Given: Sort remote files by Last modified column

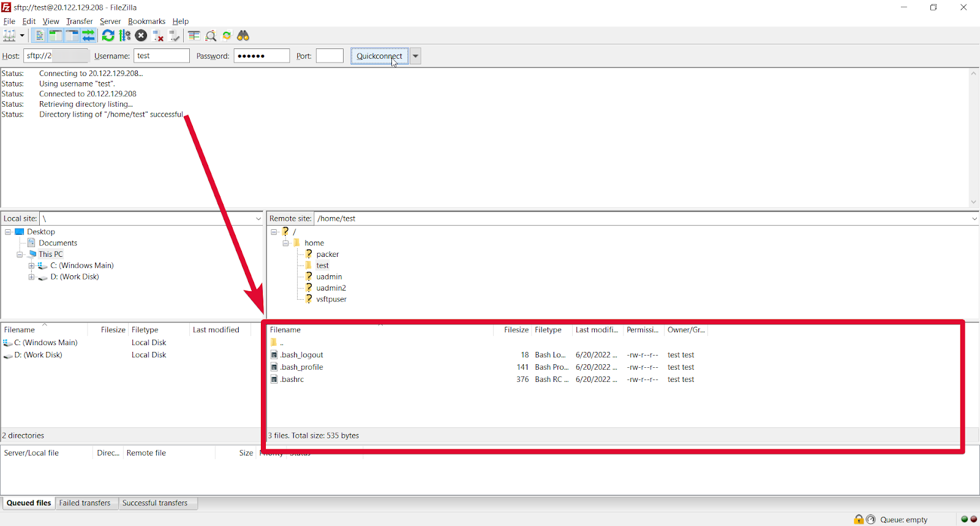Looking at the screenshot, I should coord(597,330).
